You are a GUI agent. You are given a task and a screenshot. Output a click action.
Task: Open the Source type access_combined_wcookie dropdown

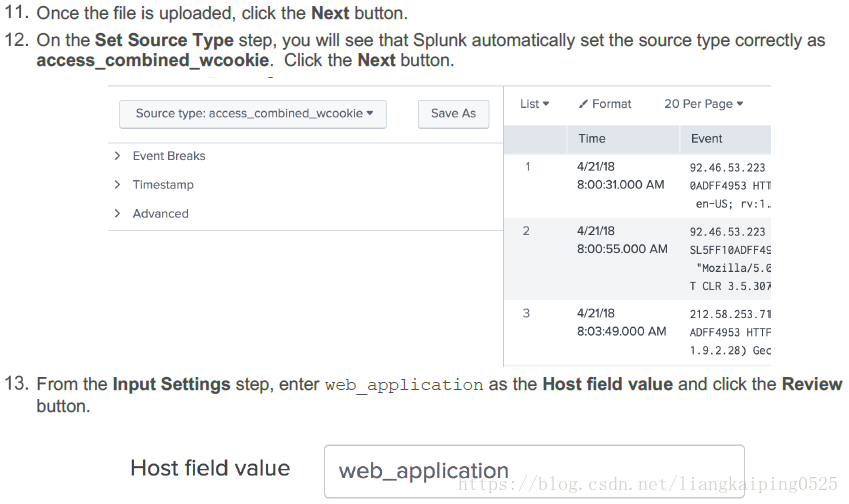tap(253, 114)
